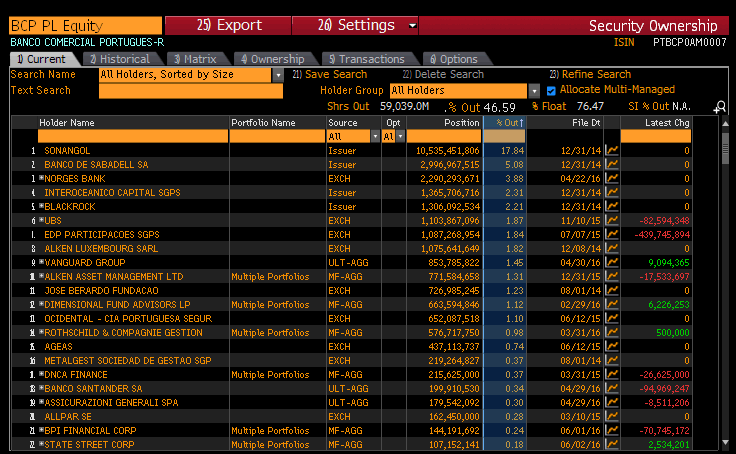Open chart icon for DNCA FINANCE row
736x454 pixels.
(612, 374)
